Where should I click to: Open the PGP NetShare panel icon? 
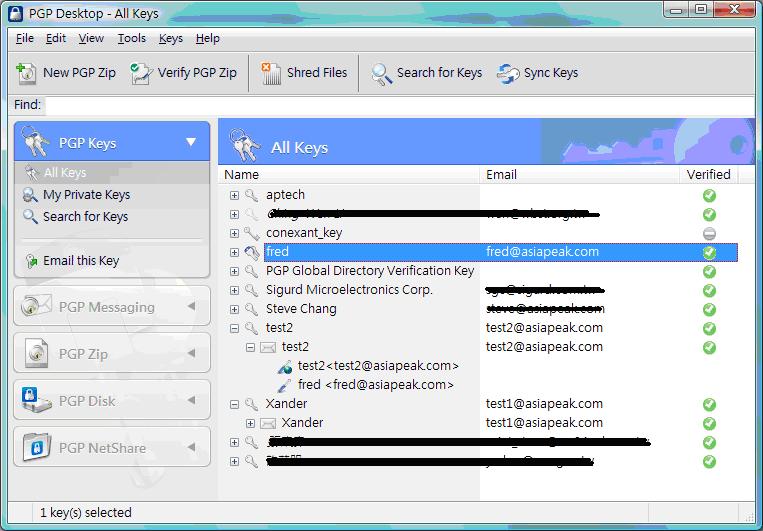(x=36, y=447)
